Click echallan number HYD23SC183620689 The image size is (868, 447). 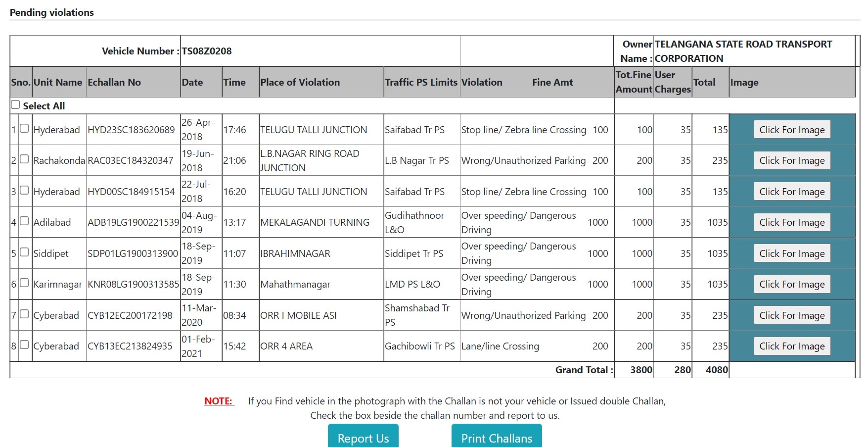coord(131,130)
